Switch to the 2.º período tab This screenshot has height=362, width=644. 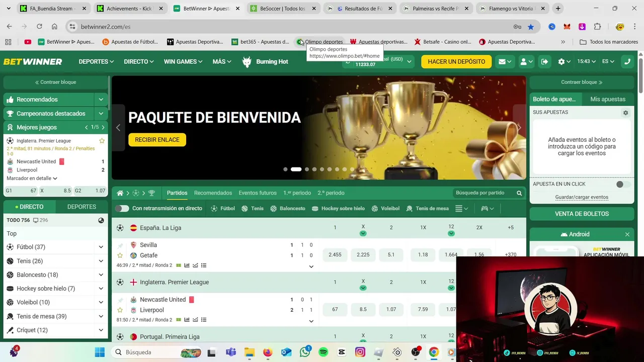(x=331, y=193)
